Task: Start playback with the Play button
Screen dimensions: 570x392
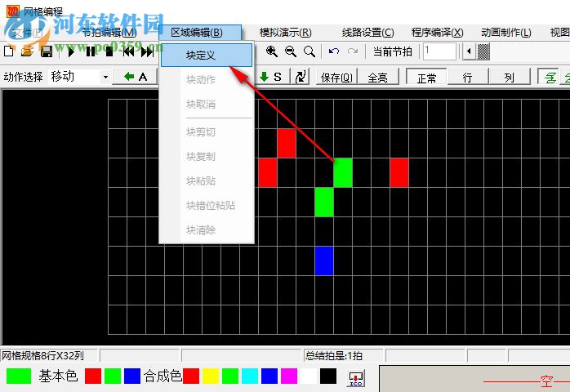Action: [71, 51]
